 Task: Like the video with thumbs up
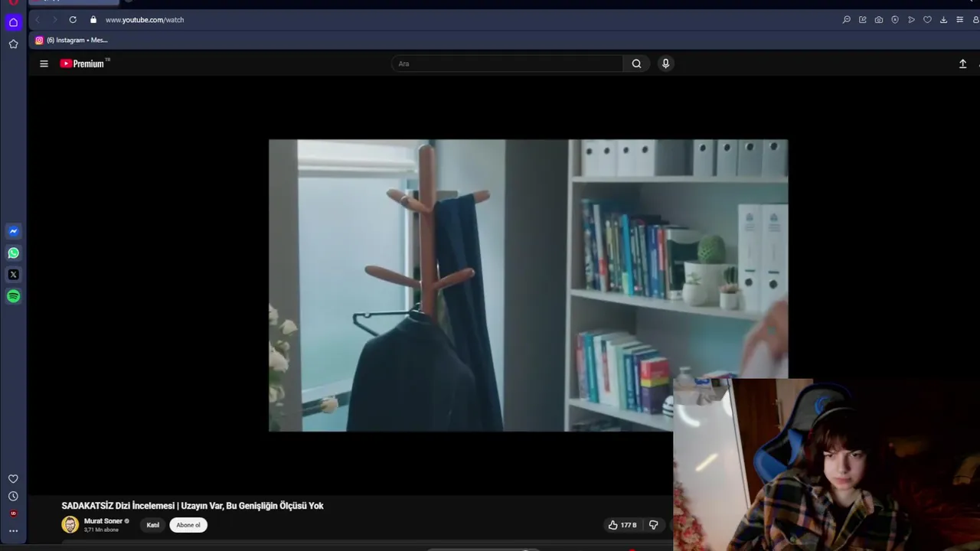coord(622,525)
